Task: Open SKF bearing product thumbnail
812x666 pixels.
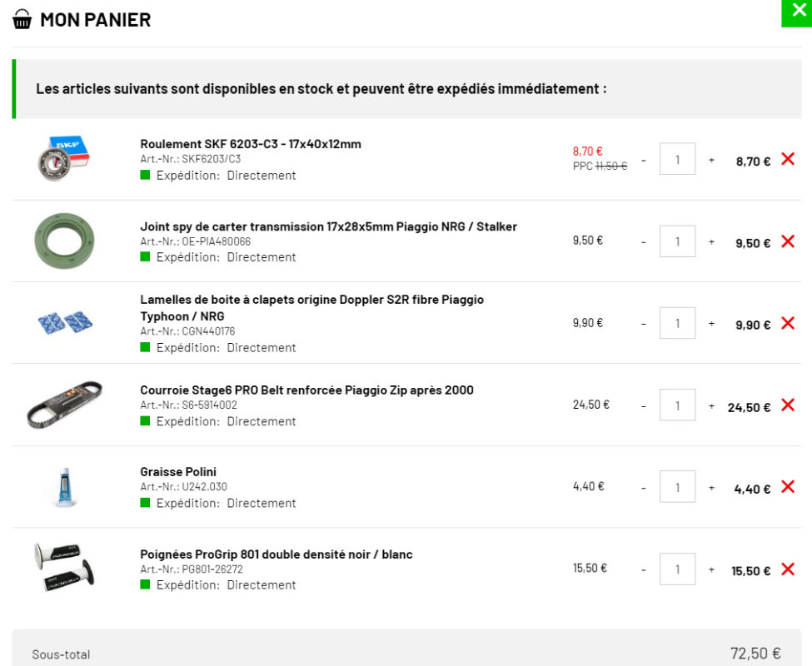Action: pos(63,158)
